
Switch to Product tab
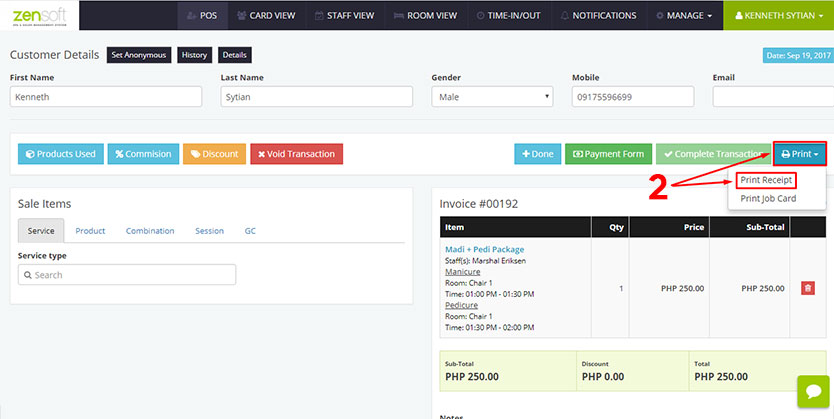pyautogui.click(x=90, y=231)
